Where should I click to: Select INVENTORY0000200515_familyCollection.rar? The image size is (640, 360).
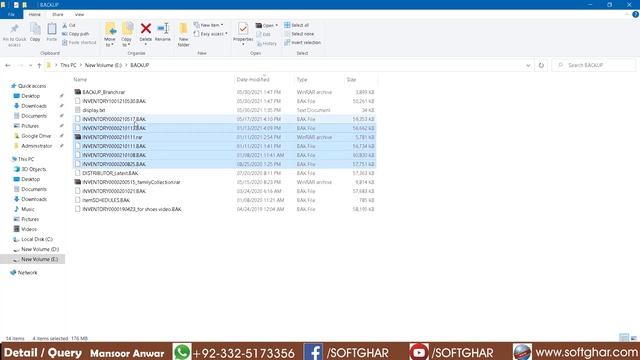[x=224, y=182]
